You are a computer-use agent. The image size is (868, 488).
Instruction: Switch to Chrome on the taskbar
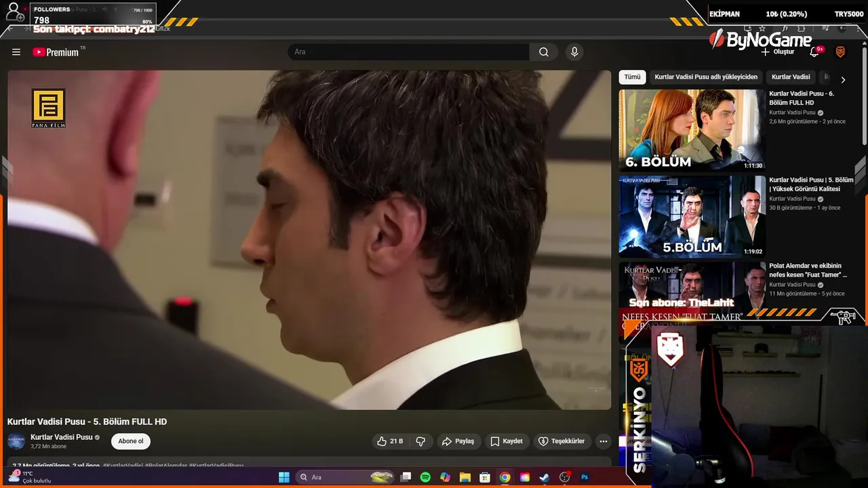point(505,477)
